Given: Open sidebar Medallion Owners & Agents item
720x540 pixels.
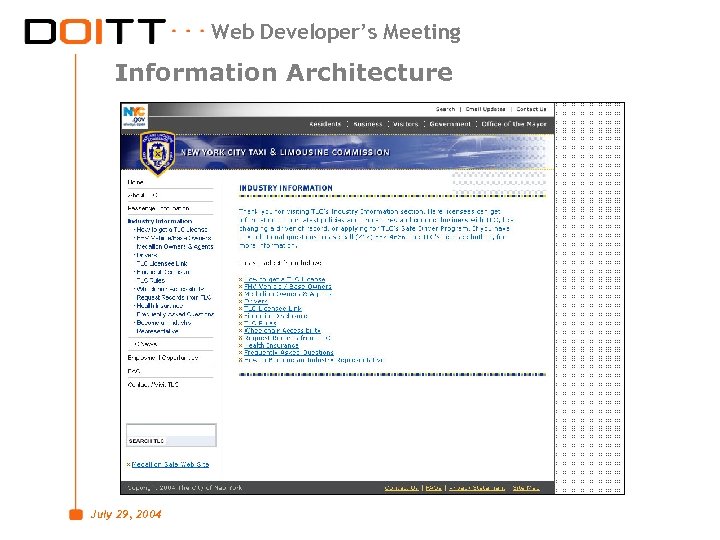Looking at the screenshot, I should pyautogui.click(x=175, y=247).
